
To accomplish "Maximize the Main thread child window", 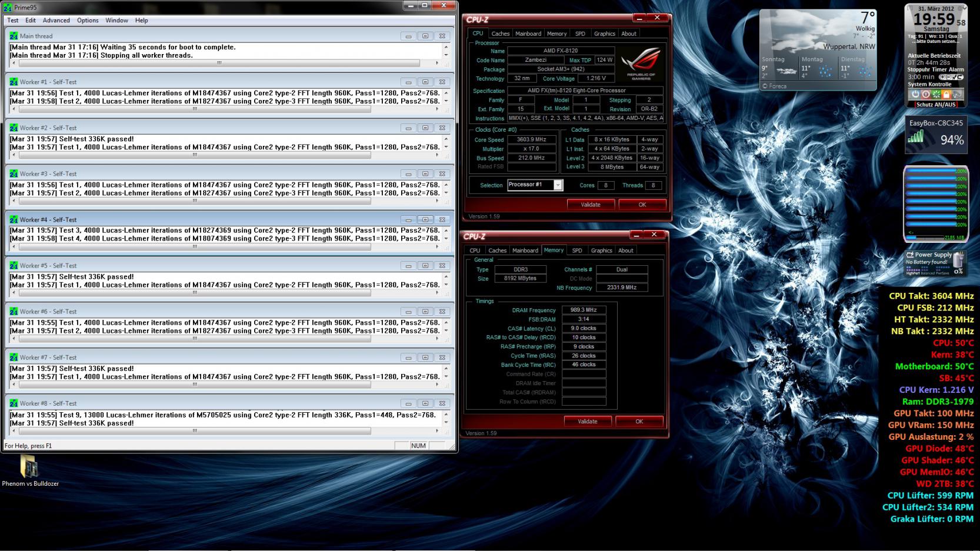I will [425, 36].
